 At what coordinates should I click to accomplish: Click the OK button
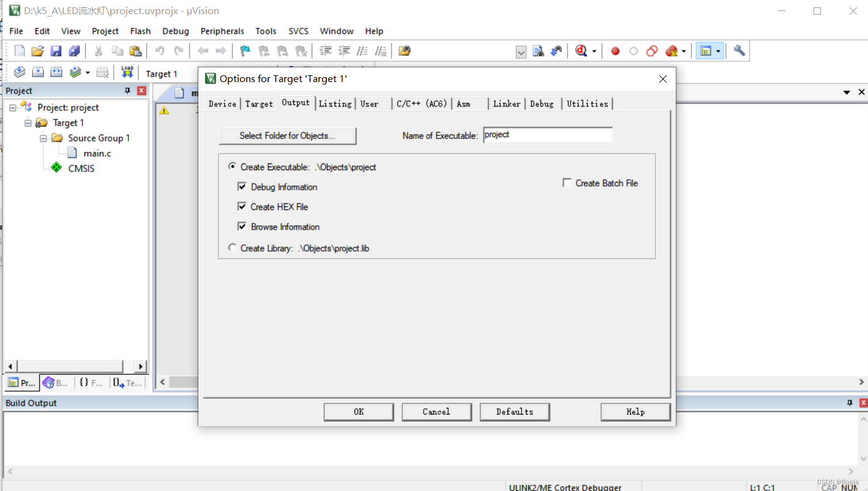pos(359,412)
